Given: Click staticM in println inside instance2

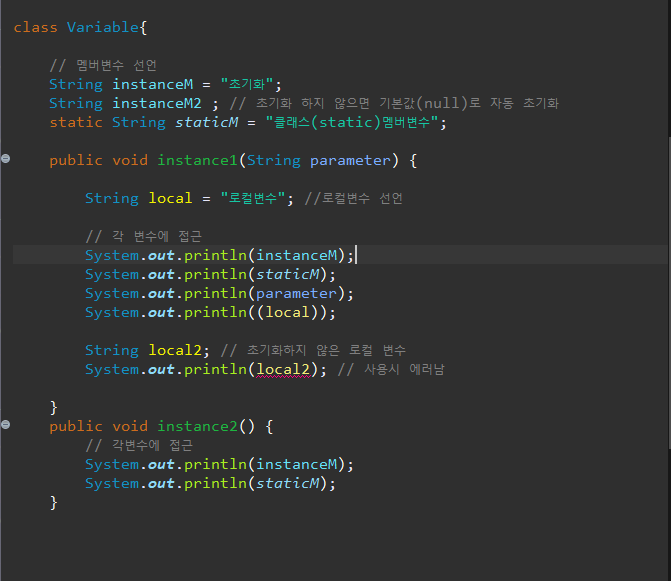Looking at the screenshot, I should tap(288, 483).
